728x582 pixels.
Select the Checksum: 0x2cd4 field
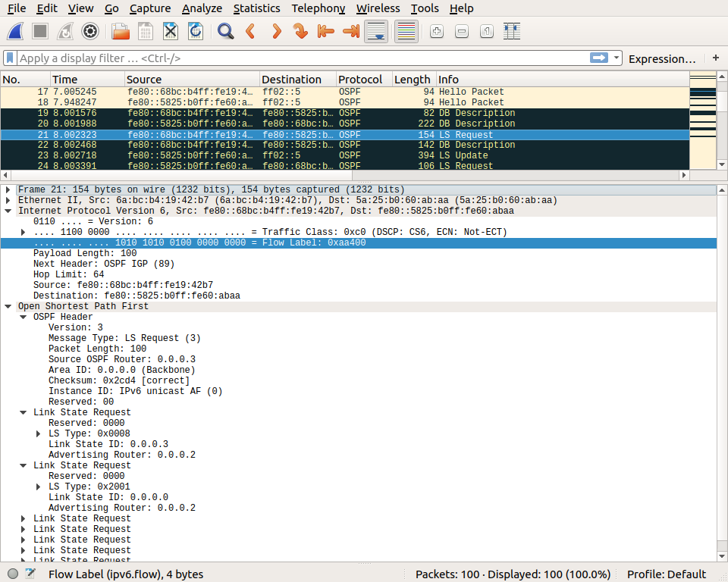point(119,380)
